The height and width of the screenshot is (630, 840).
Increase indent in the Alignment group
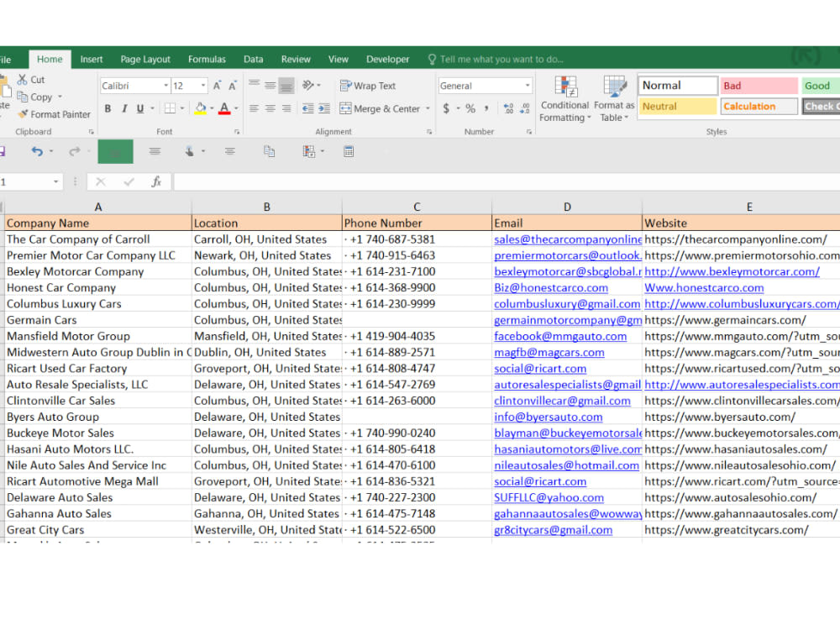coord(324,108)
